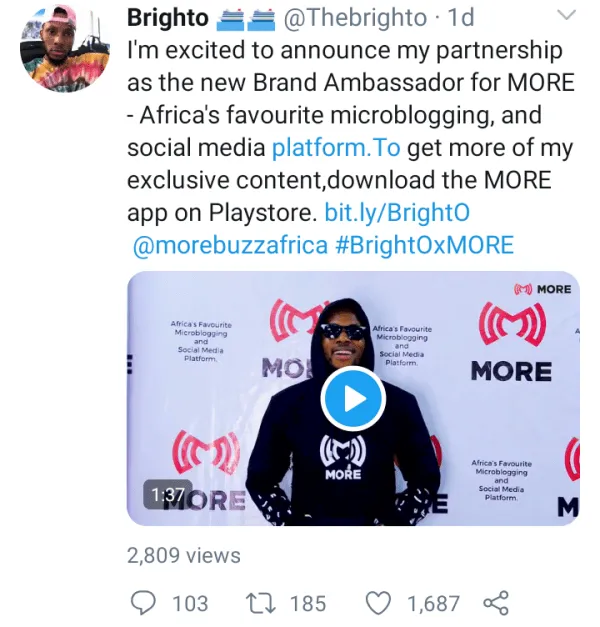Click the 185 retweets count
The height and width of the screenshot is (627, 600).
(x=307, y=603)
